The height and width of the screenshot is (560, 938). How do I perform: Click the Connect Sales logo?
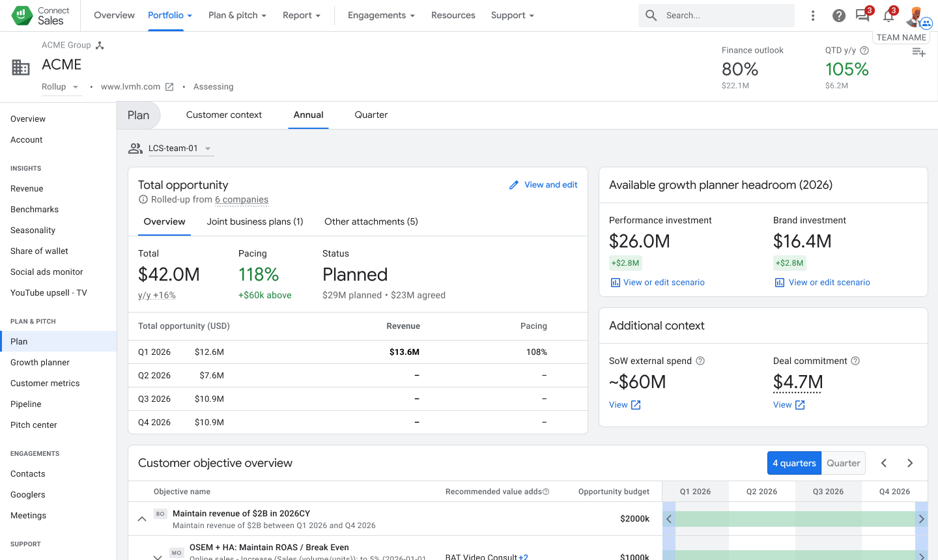[40, 16]
